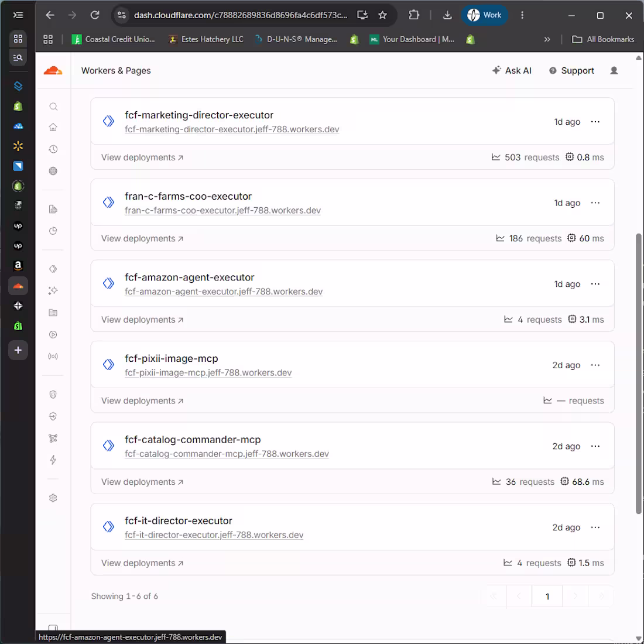Go to account home via the house icon
This screenshot has height=644, width=644.
(x=53, y=127)
